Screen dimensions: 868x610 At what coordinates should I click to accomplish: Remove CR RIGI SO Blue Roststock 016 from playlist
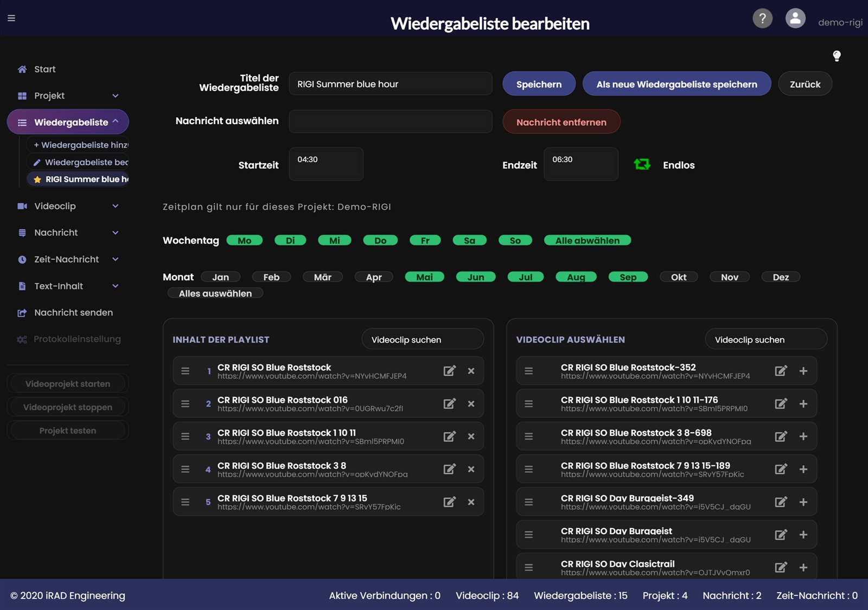(x=471, y=403)
